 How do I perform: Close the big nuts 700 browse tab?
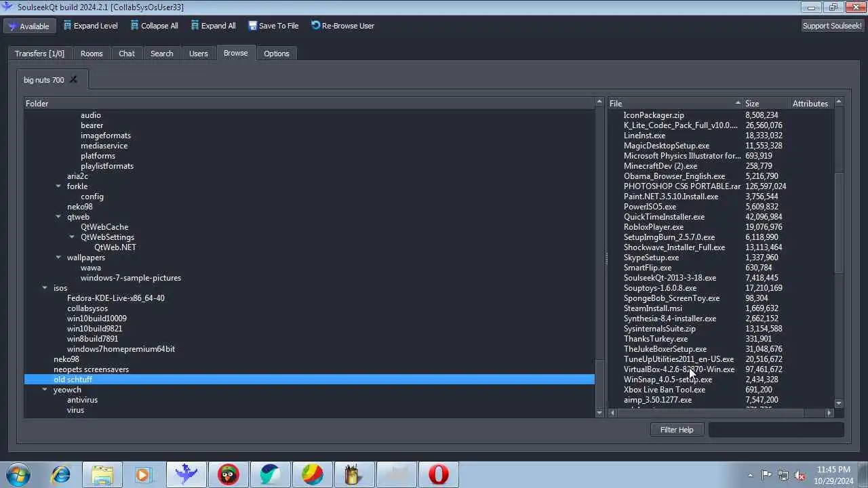coord(74,80)
